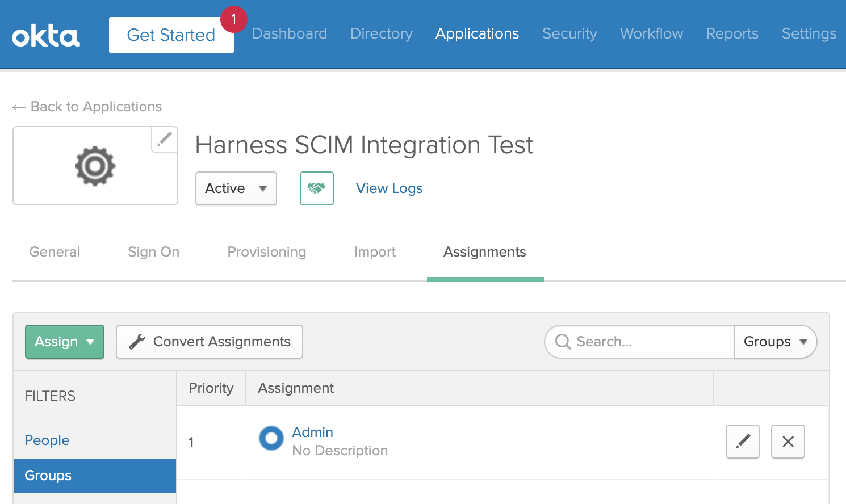Edit the application logo with pencil icon

pyautogui.click(x=165, y=140)
